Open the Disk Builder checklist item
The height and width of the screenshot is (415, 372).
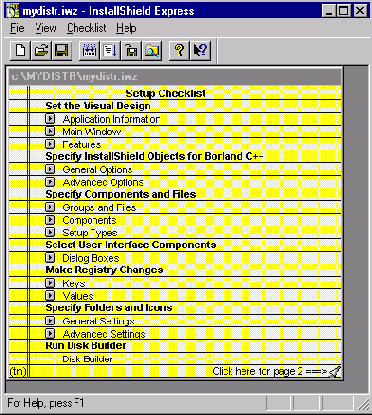[x=87, y=359]
